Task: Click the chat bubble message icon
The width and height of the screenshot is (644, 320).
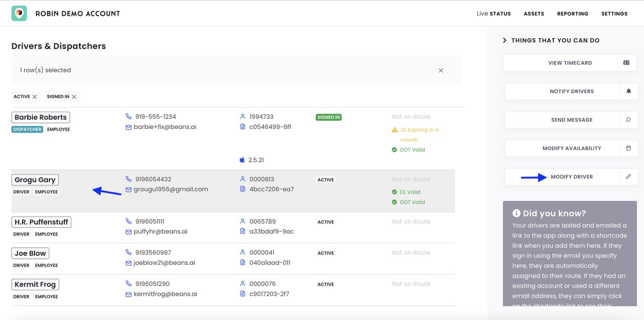Action: [x=629, y=120]
